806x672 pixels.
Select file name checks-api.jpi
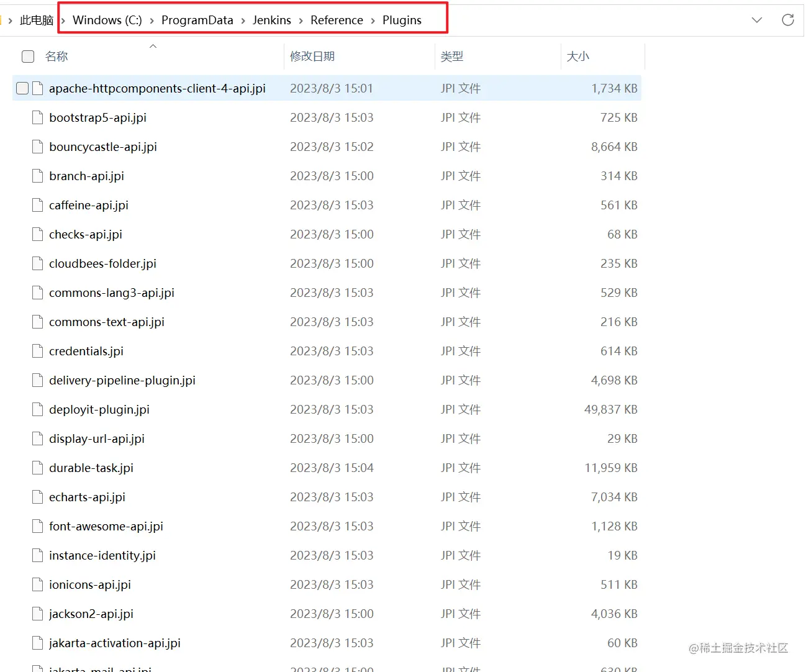coord(86,234)
